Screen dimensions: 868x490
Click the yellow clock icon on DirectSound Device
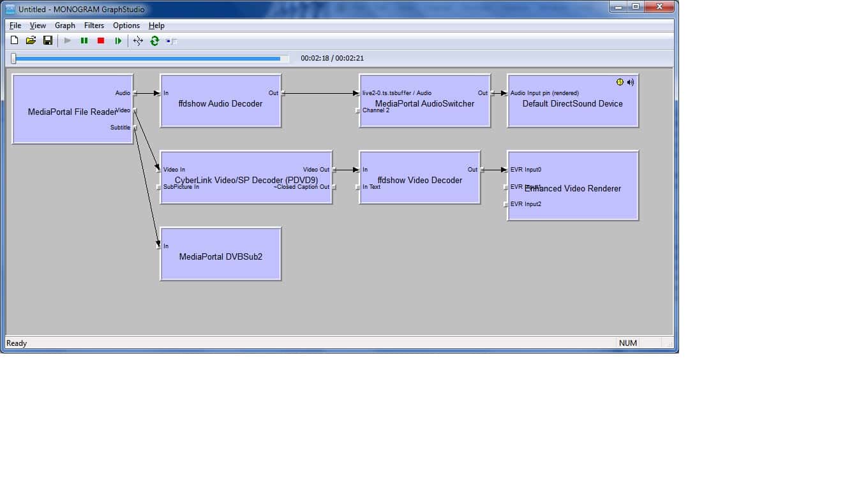pyautogui.click(x=620, y=82)
